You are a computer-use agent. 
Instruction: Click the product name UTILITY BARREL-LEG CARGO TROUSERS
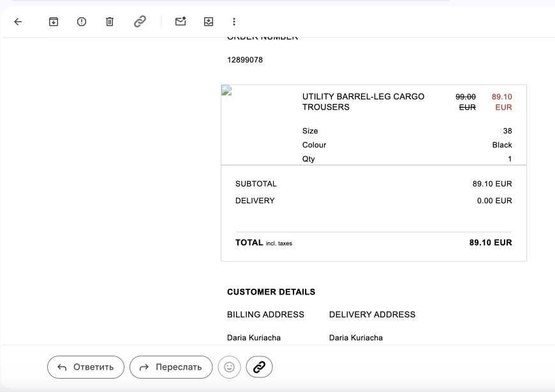click(363, 102)
